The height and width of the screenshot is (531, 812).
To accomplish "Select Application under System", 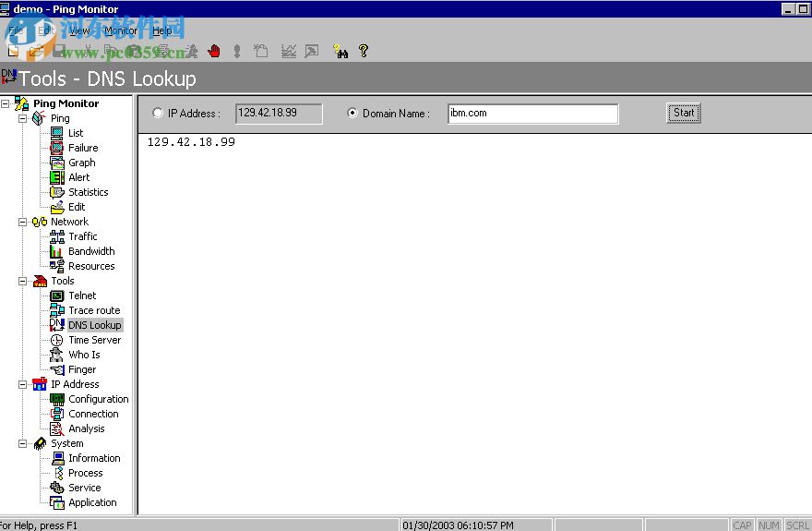I will pos(92,502).
